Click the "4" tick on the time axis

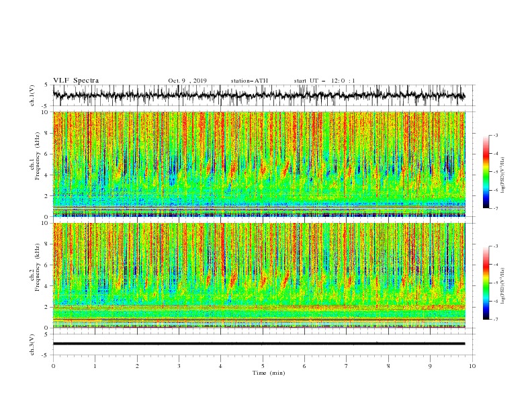pyautogui.click(x=220, y=366)
